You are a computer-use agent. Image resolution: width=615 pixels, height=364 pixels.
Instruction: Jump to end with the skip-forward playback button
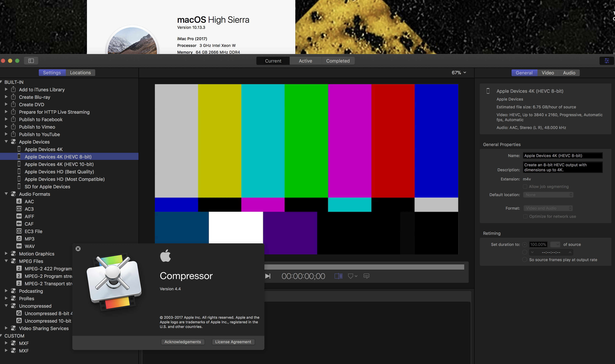[x=268, y=276]
